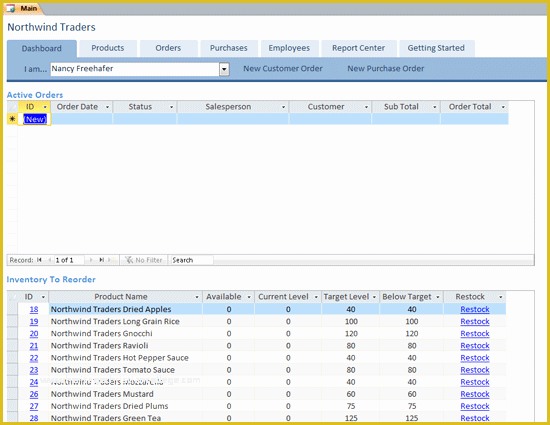Viewport: 550px width, 425px height.
Task: Open the Order Total column filter arrow
Action: tap(503, 107)
